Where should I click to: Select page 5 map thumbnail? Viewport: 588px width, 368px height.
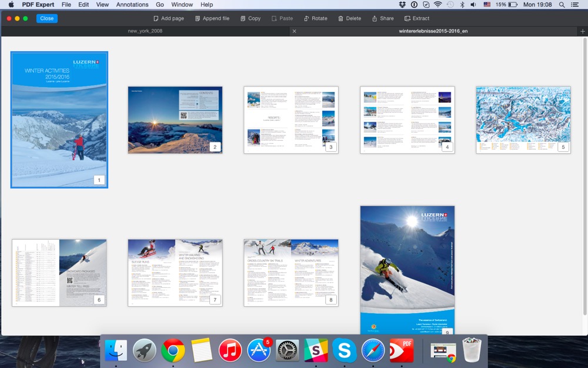pos(523,120)
